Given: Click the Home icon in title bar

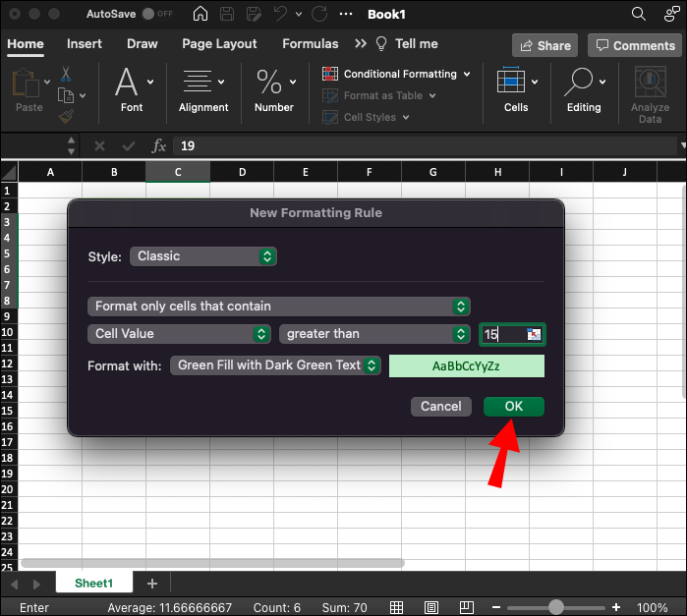Looking at the screenshot, I should click(x=200, y=15).
